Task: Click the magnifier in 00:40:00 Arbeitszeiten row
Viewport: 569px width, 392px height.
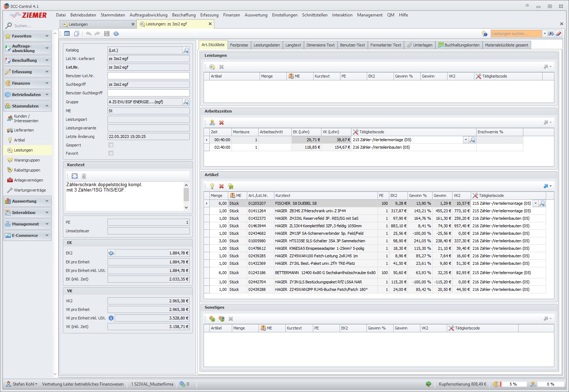Action: [472, 140]
